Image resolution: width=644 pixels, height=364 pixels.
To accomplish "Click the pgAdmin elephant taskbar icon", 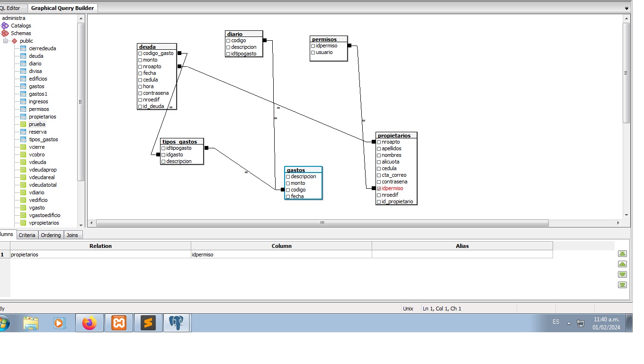I will coord(176,323).
